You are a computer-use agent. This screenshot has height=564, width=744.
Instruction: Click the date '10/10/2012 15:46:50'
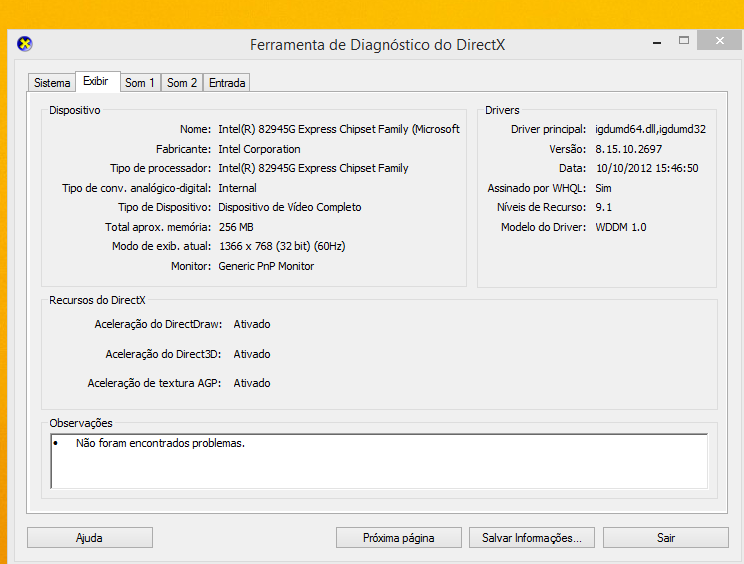[647, 168]
